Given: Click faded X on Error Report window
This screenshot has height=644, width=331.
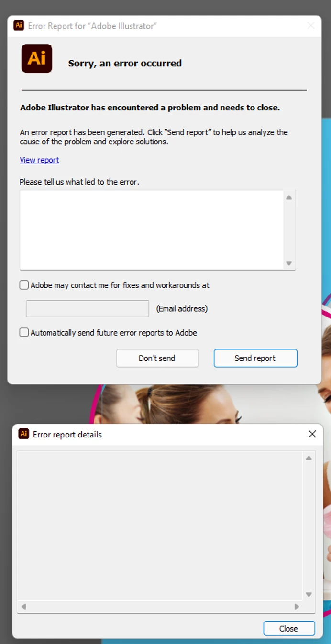Looking at the screenshot, I should [x=311, y=26].
